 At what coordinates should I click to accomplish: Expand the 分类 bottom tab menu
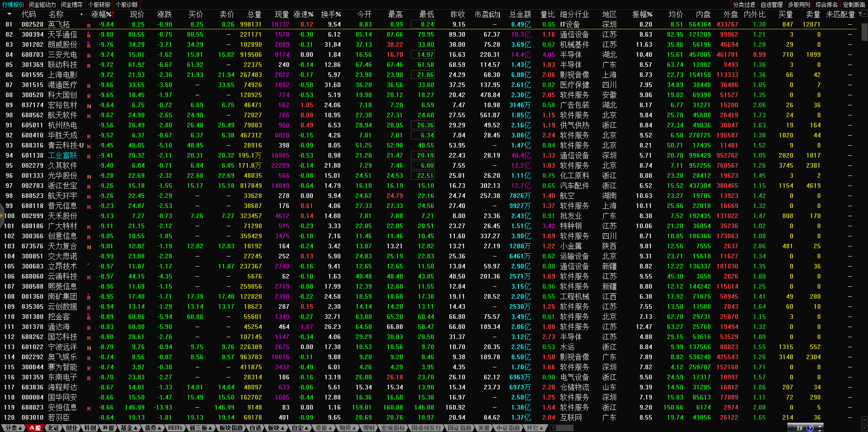pos(13,428)
